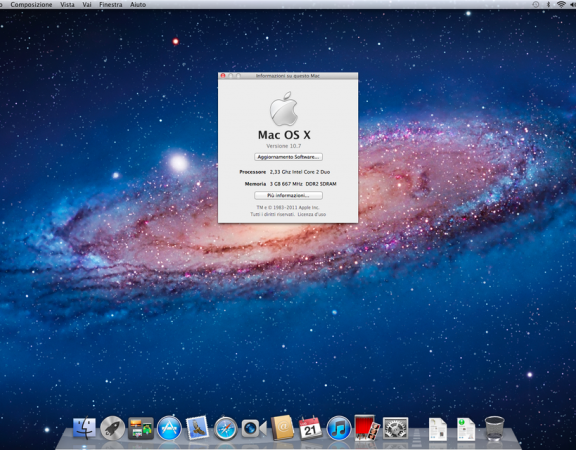This screenshot has width=576, height=450.
Task: Open the Dock document with green badge
Action: click(x=466, y=429)
